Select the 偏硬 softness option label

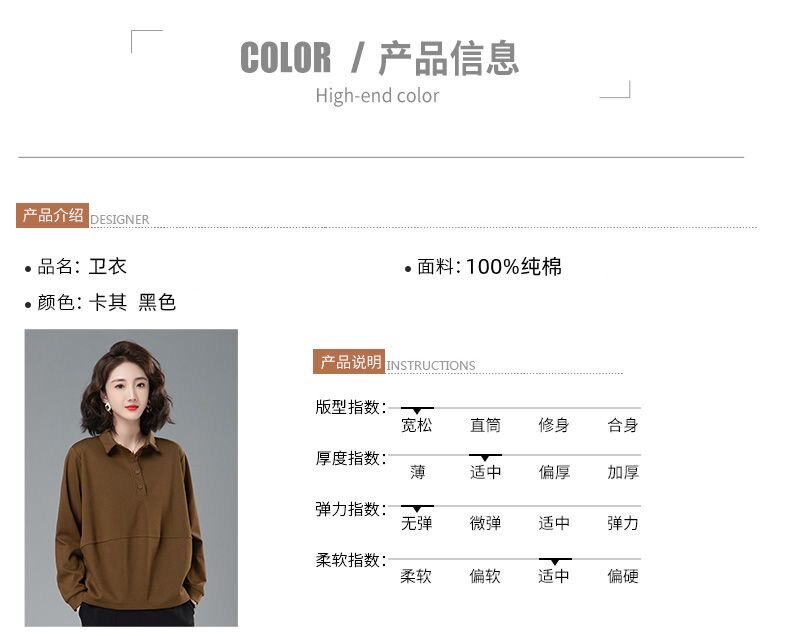623,576
